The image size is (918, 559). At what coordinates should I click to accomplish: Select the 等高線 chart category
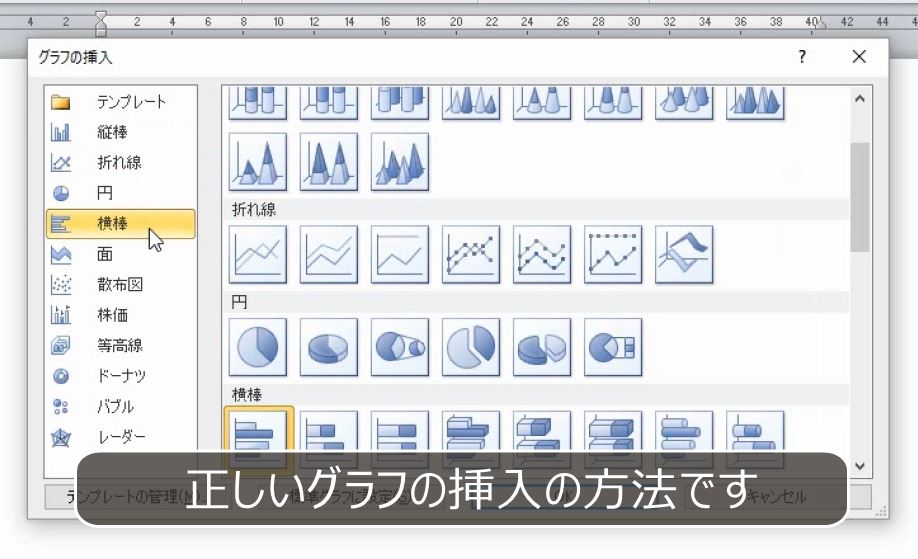(120, 345)
